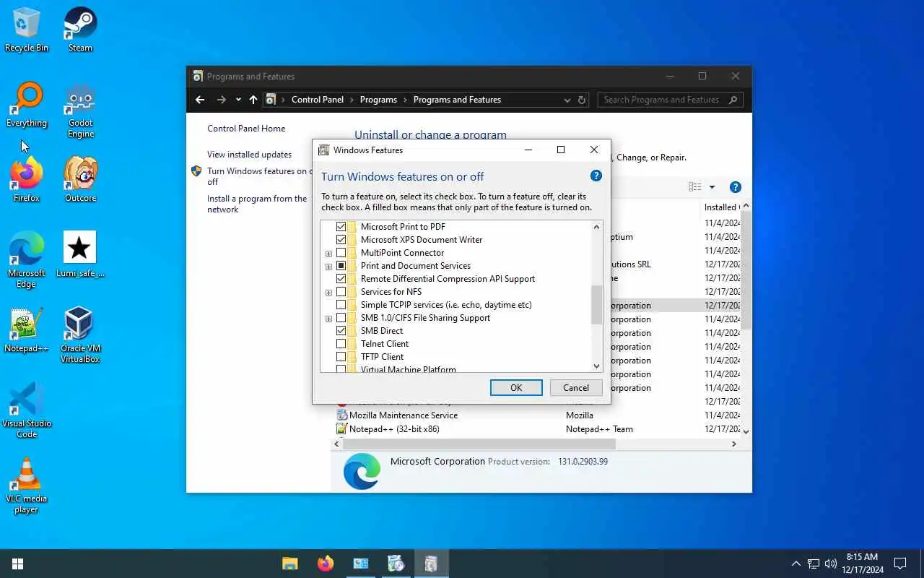The image size is (924, 578).
Task: Click the Back arrow in Programs and Features
Action: pos(200,100)
